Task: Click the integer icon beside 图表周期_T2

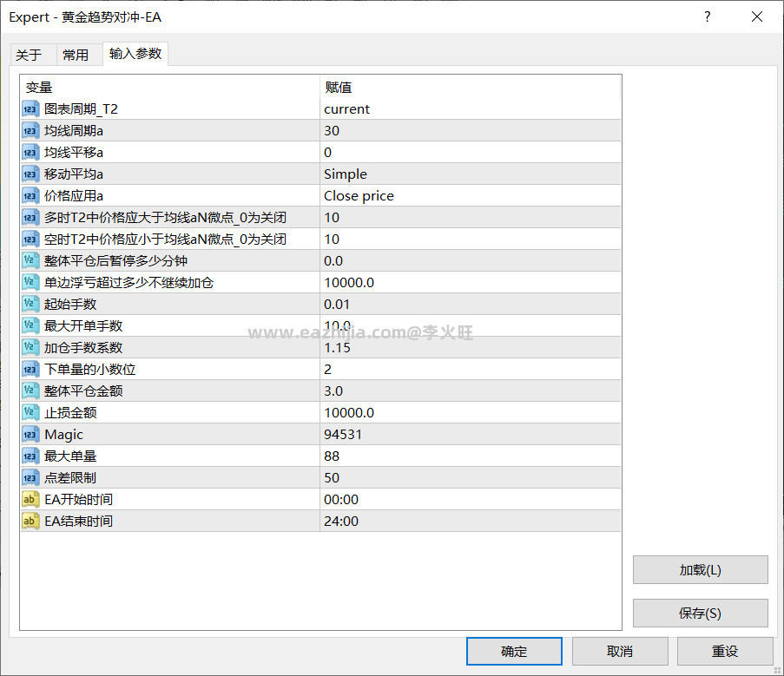Action: (30, 109)
